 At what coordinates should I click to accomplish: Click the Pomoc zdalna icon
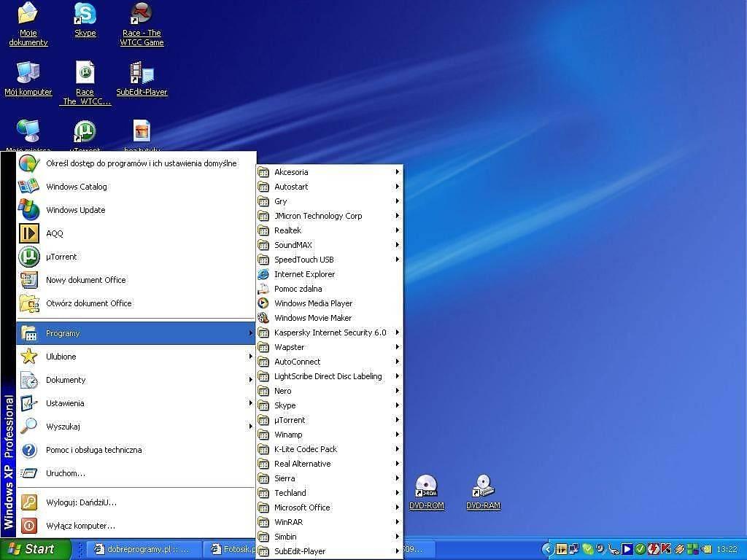click(x=263, y=289)
